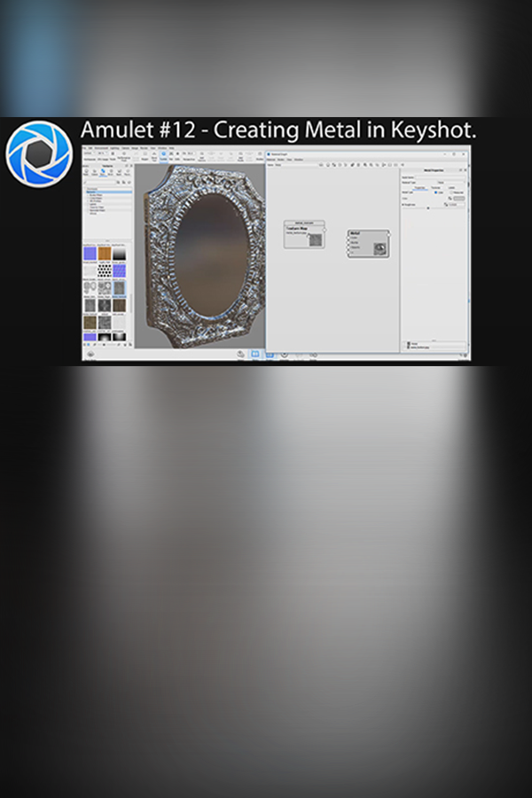
Task: Select the Tumble camera tool in ribbon
Action: 163,156
